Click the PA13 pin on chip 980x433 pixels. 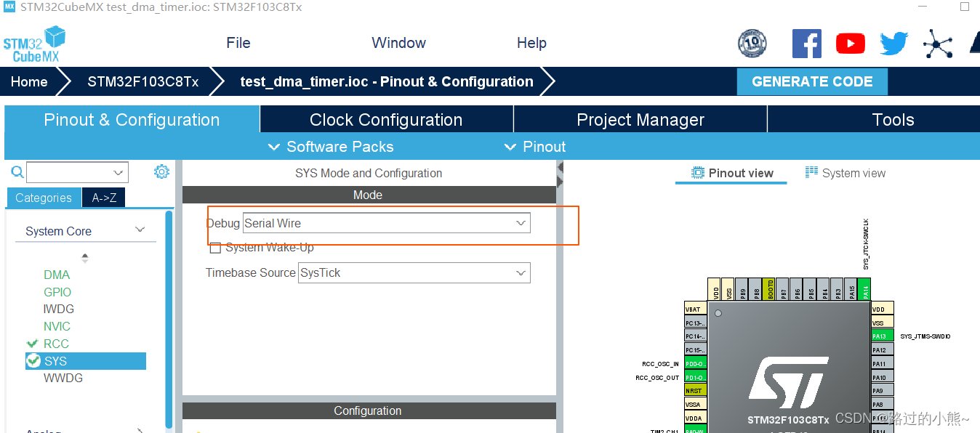point(883,336)
